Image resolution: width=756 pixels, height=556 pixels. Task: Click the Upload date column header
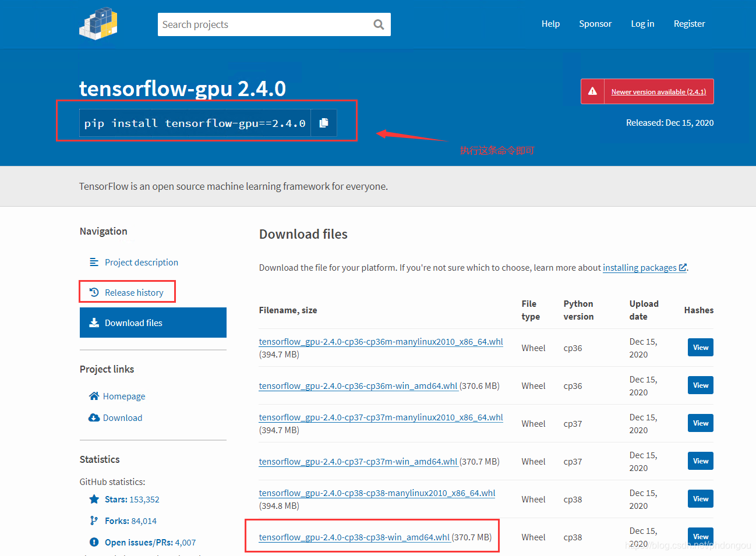tap(644, 310)
